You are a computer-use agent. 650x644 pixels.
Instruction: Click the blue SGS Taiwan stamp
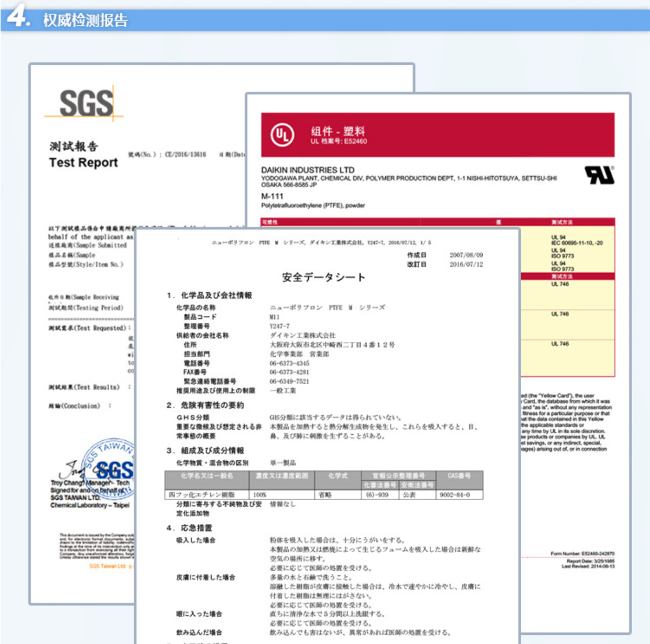pos(109,469)
